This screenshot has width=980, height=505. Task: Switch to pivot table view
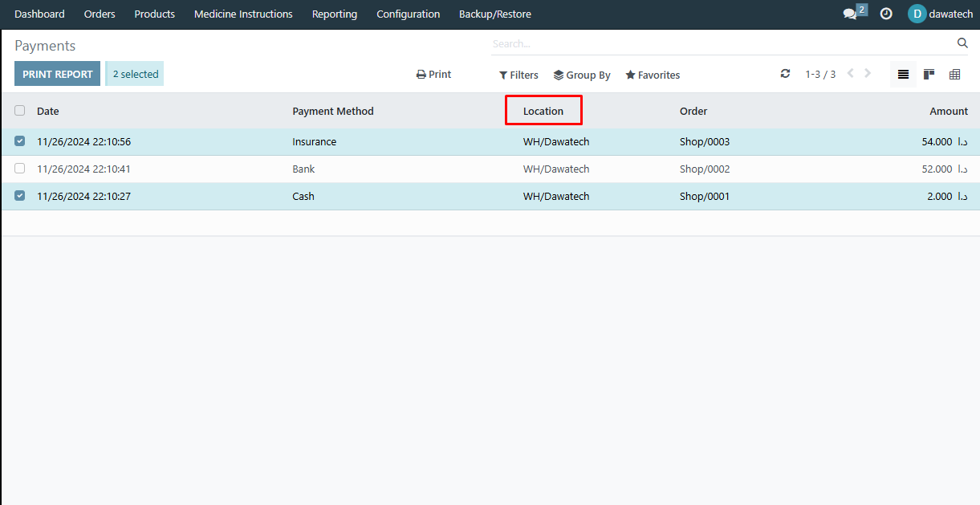click(954, 74)
